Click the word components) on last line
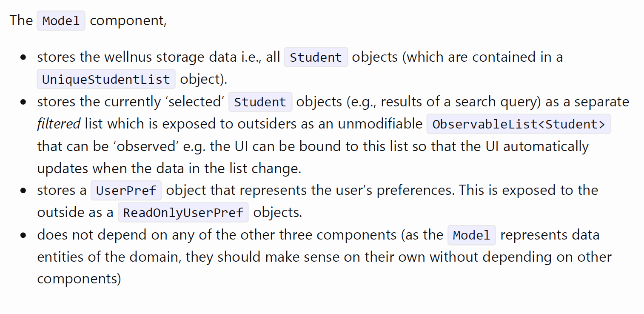644x314 pixels. tap(79, 279)
